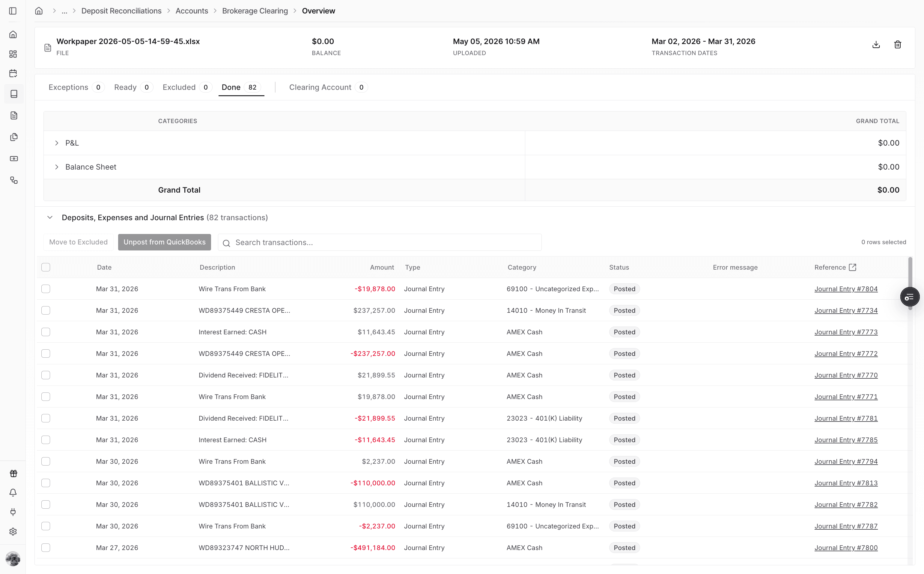Download the workpaper file
The width and height of the screenshot is (924, 574).
(876, 44)
